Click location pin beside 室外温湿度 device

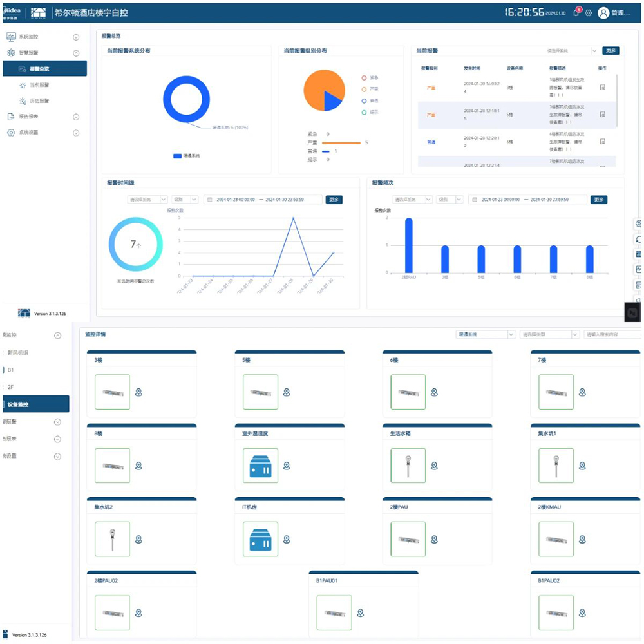click(287, 466)
